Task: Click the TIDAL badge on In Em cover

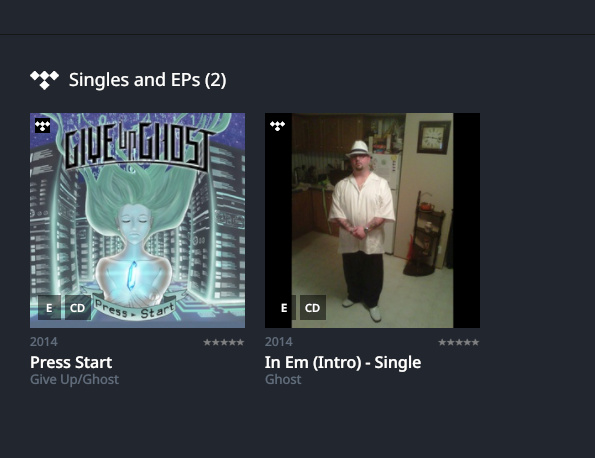Action: [277, 126]
